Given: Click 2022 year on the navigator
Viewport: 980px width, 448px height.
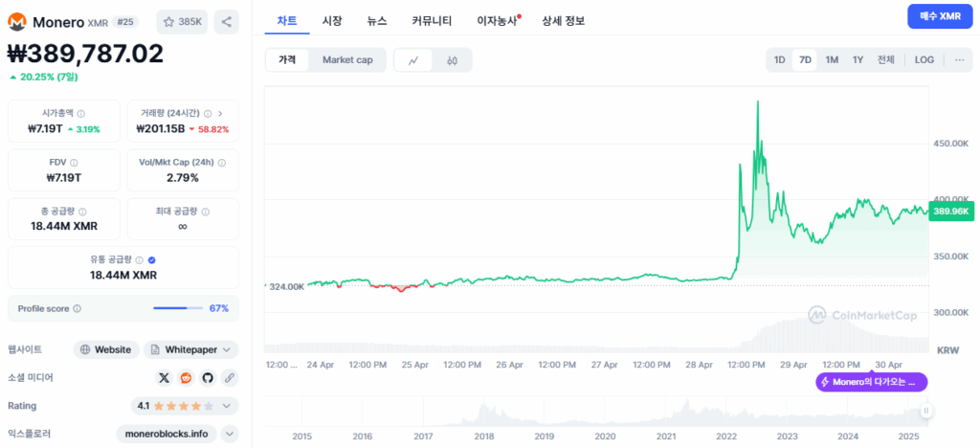Looking at the screenshot, I should (x=727, y=436).
